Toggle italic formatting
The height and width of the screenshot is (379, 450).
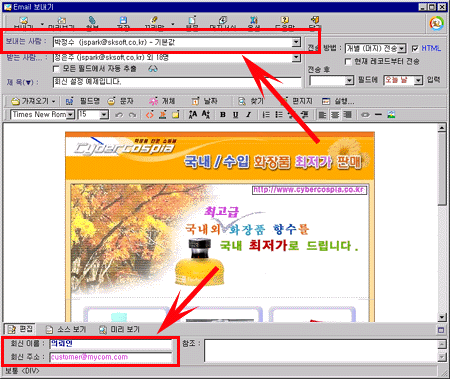[x=248, y=115]
